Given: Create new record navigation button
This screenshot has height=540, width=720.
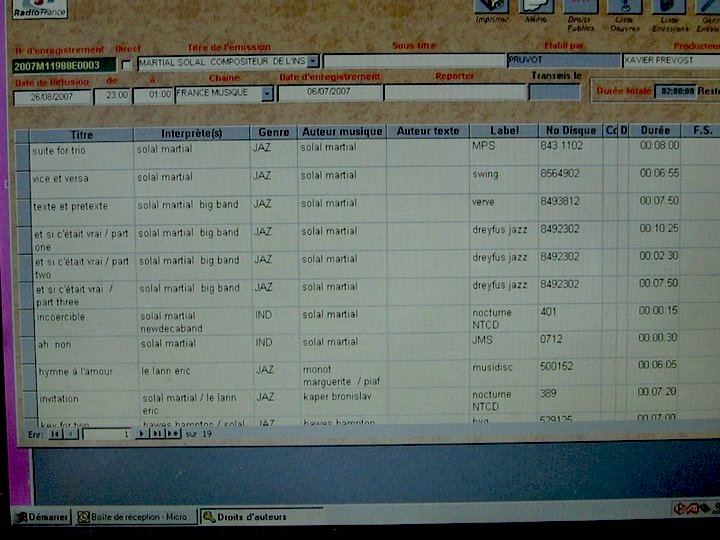Looking at the screenshot, I should [173, 433].
